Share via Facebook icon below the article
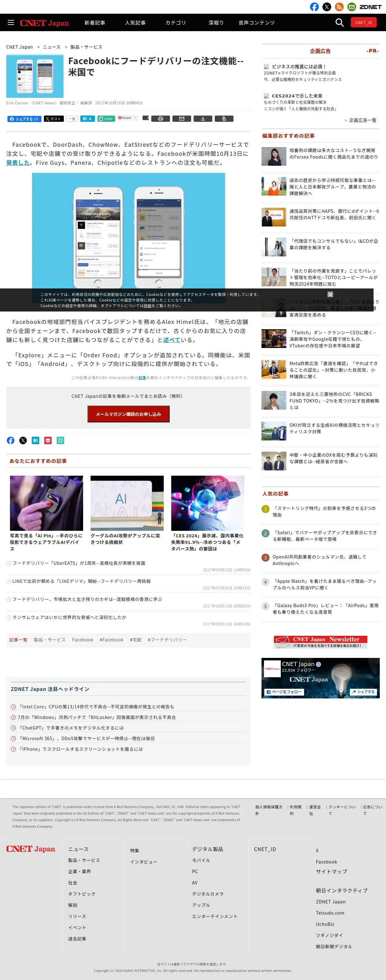 coord(11,440)
